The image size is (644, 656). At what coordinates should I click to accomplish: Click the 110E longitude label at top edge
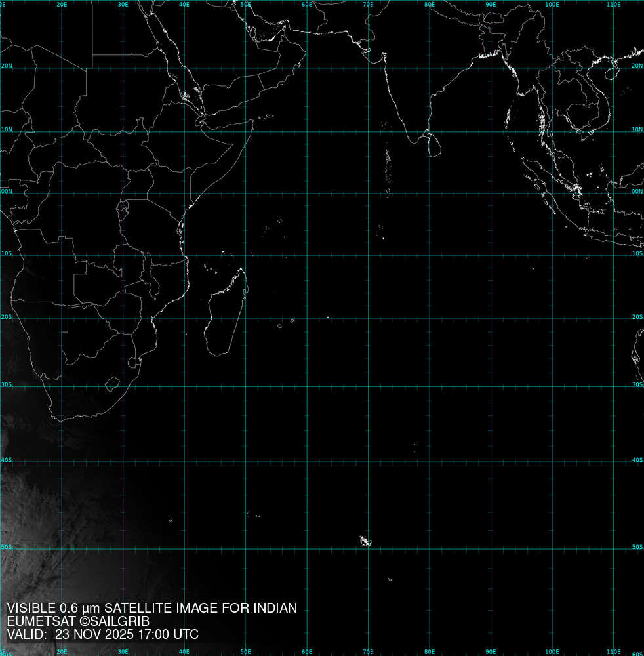click(613, 5)
